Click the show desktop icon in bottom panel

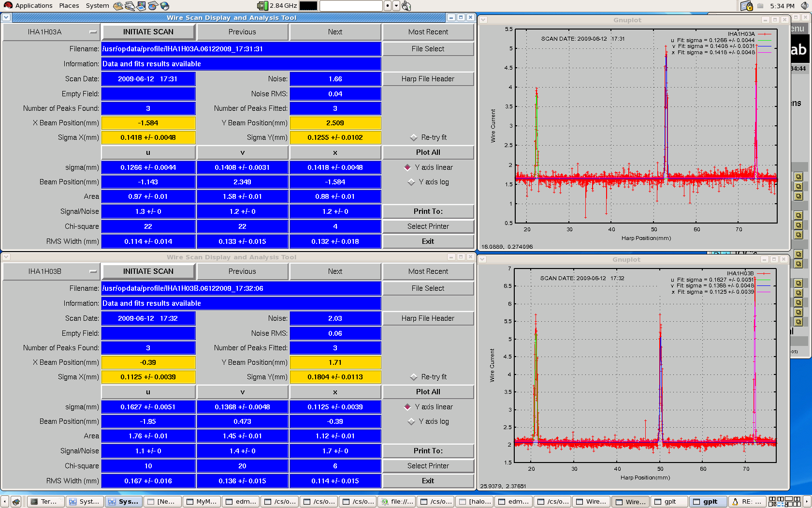[x=16, y=502]
